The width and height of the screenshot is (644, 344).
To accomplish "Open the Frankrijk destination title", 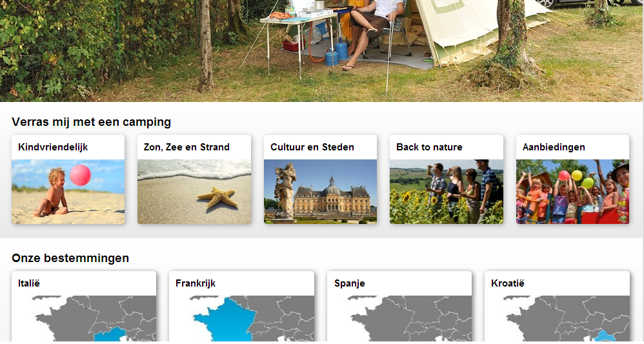I will point(196,283).
